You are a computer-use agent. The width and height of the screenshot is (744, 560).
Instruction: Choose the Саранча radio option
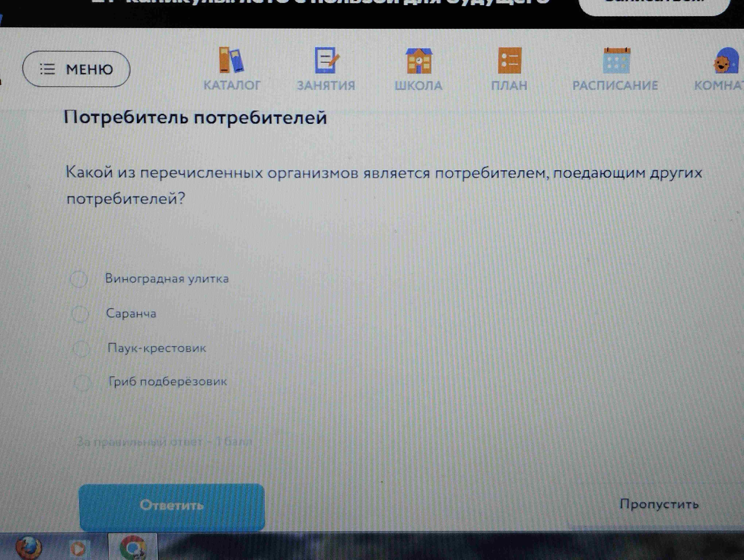point(80,314)
